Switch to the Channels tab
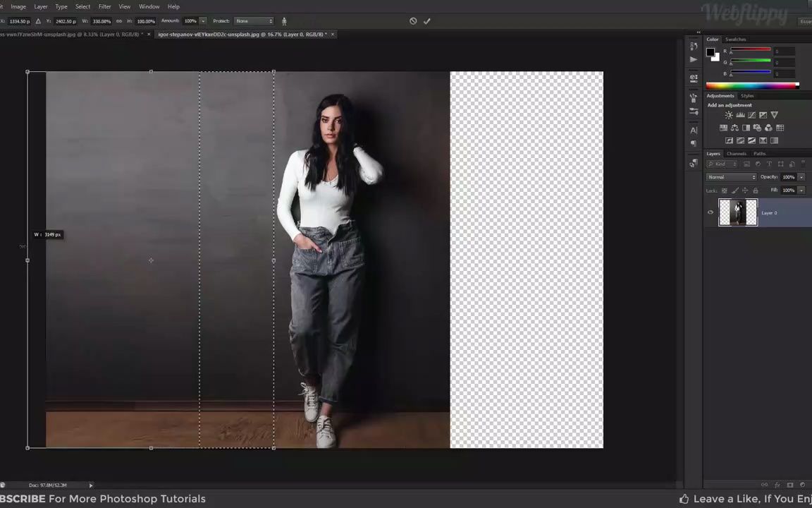This screenshot has width=812, height=508. [737, 153]
